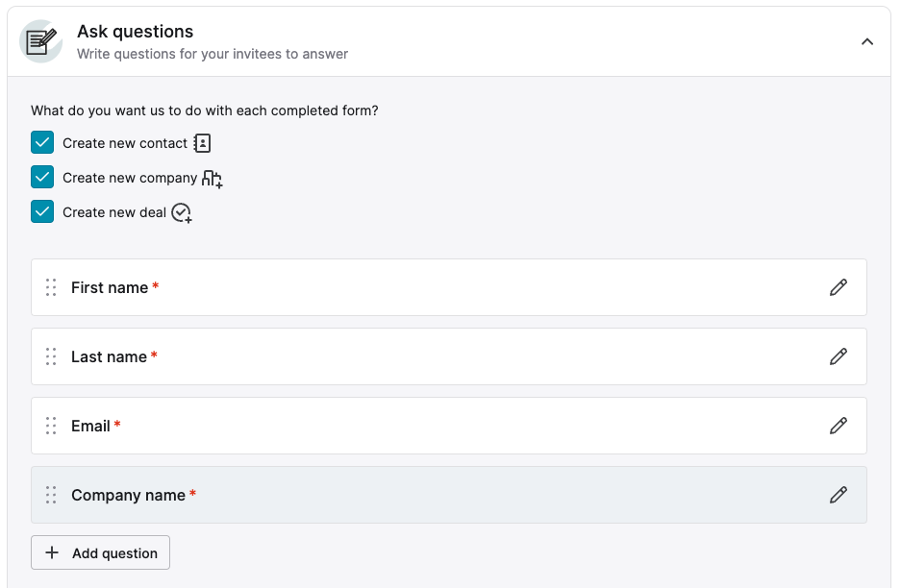
Task: Edit the Email question
Action: coord(838,426)
